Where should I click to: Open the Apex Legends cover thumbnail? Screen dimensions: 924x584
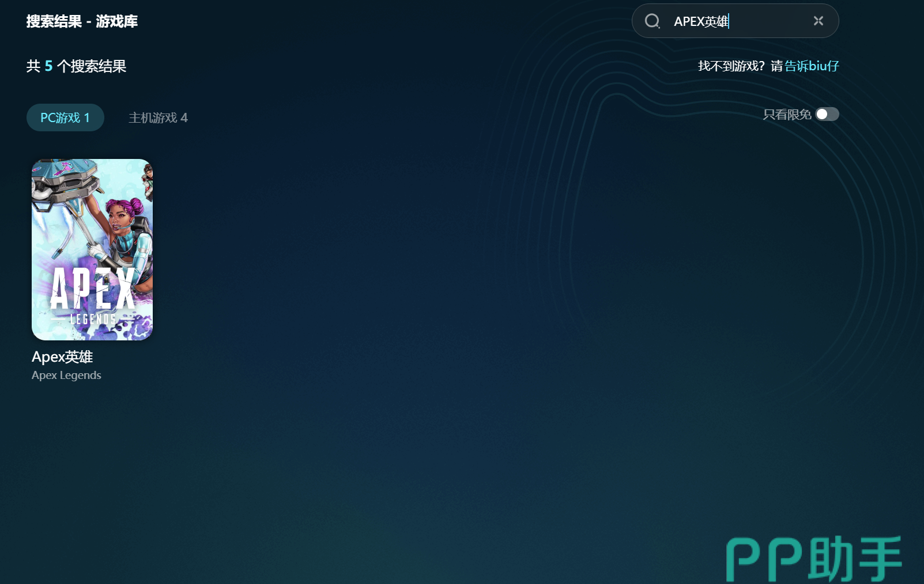coord(92,249)
